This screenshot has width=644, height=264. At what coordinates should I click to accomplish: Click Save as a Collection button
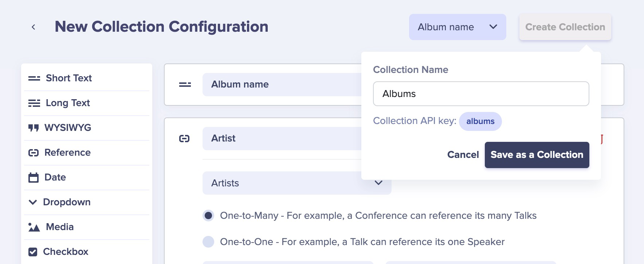click(537, 155)
